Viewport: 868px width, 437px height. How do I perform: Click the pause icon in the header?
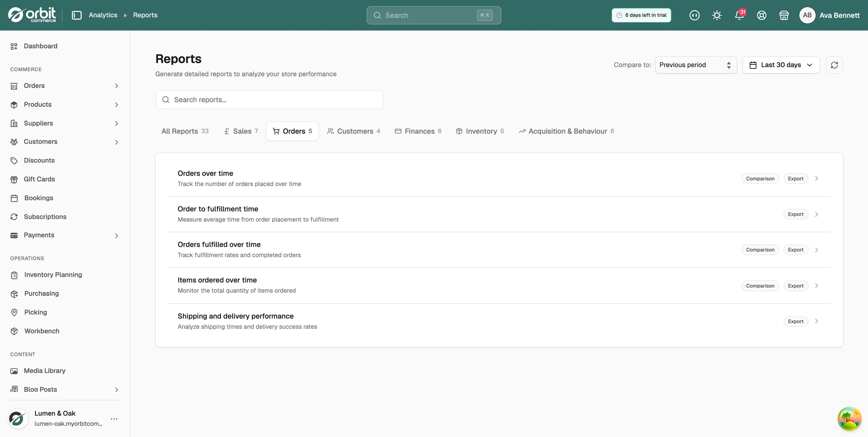tap(694, 15)
